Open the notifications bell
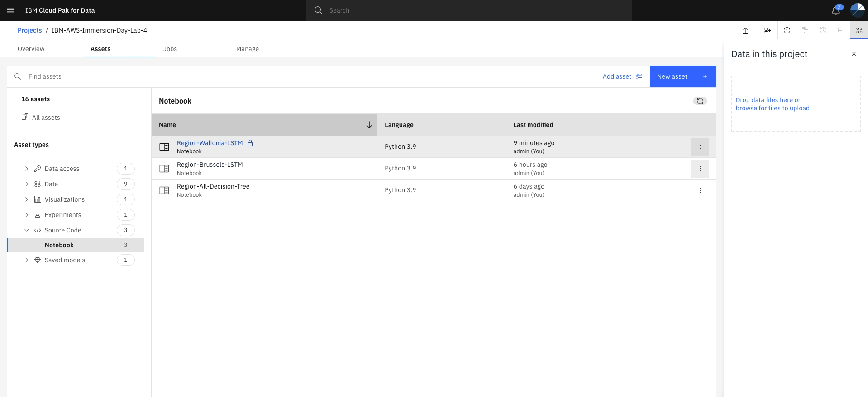This screenshot has height=397, width=868. coord(836,10)
